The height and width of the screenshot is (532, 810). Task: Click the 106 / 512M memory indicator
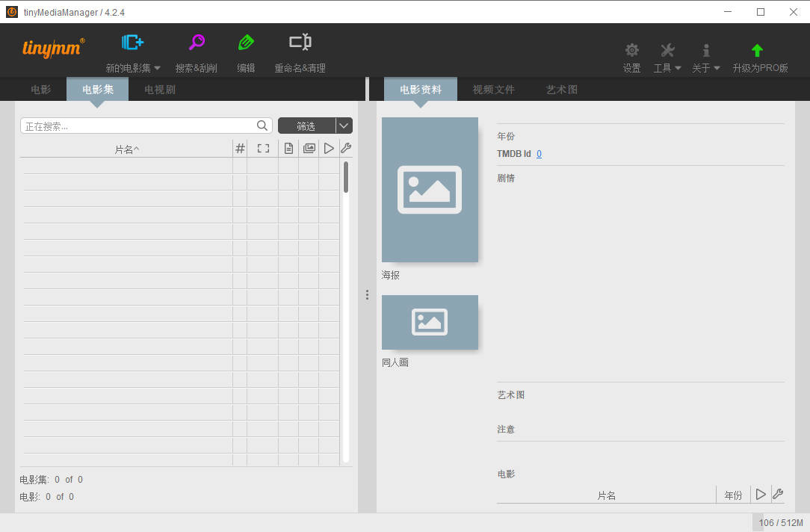coord(781,523)
